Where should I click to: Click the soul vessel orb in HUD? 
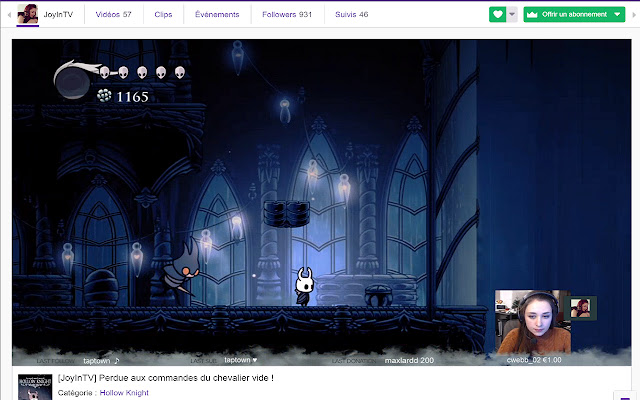tap(73, 81)
